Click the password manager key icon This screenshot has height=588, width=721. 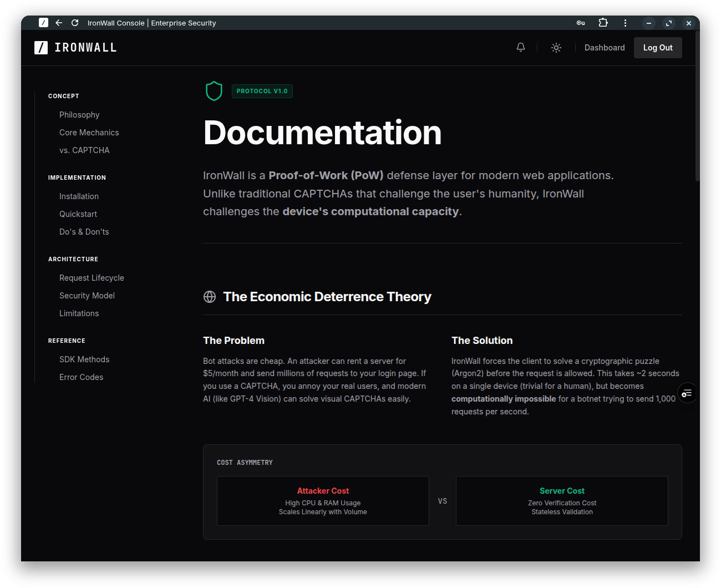pos(580,23)
